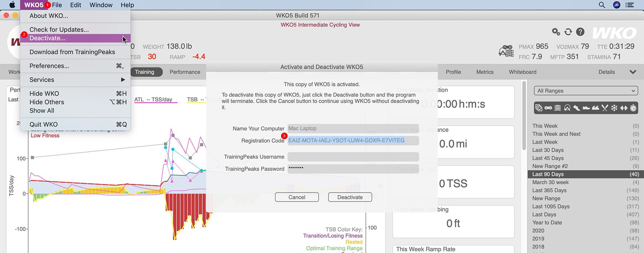The width and height of the screenshot is (644, 253).
Task: Open Spotlight search in the menu bar
Action: click(602, 5)
